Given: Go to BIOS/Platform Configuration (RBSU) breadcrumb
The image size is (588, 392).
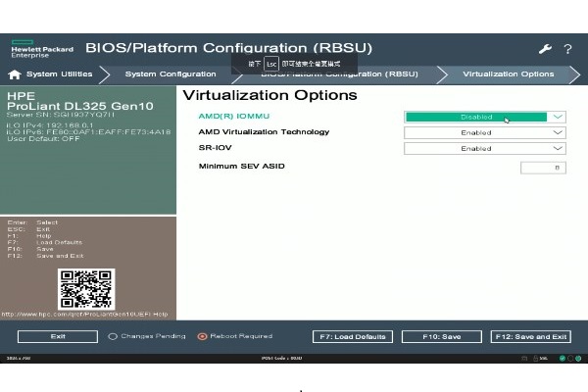Looking at the screenshot, I should pos(339,74).
